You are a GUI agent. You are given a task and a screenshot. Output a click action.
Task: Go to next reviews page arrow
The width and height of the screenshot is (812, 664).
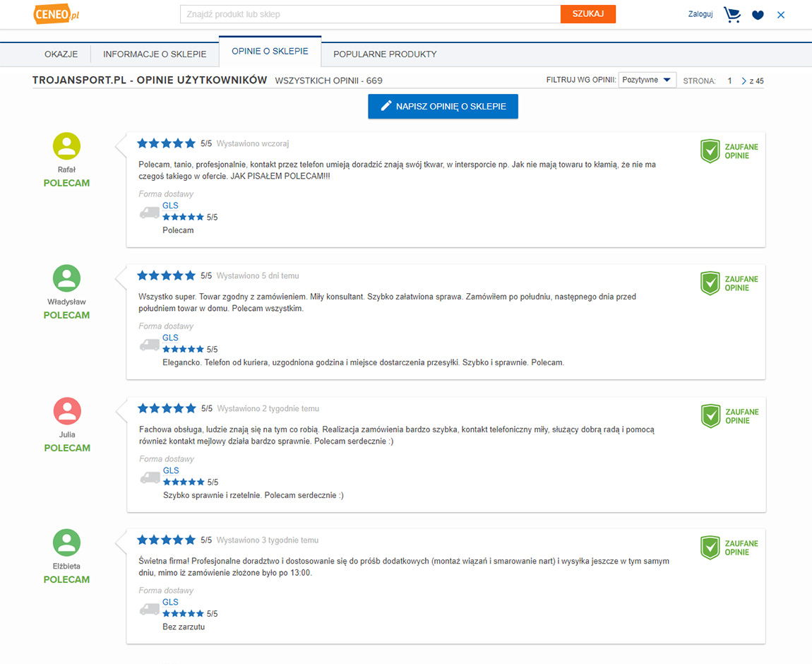[744, 81]
